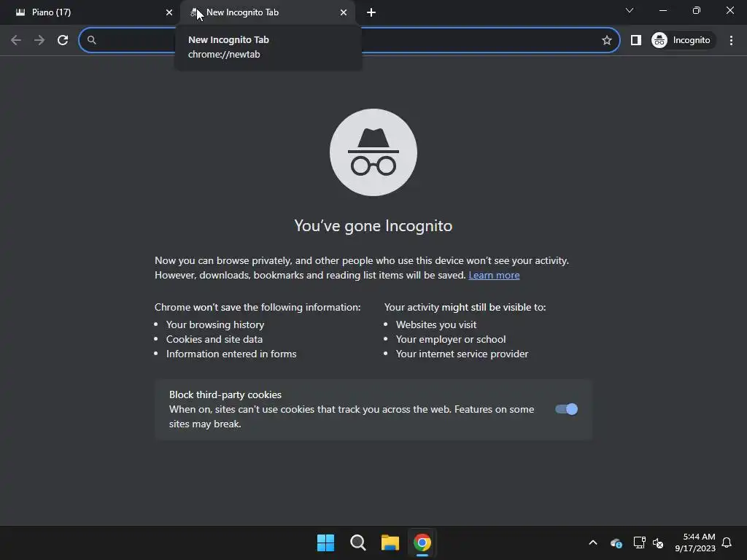The width and height of the screenshot is (747, 560).
Task: Close the New Incognito Tab
Action: pos(344,12)
